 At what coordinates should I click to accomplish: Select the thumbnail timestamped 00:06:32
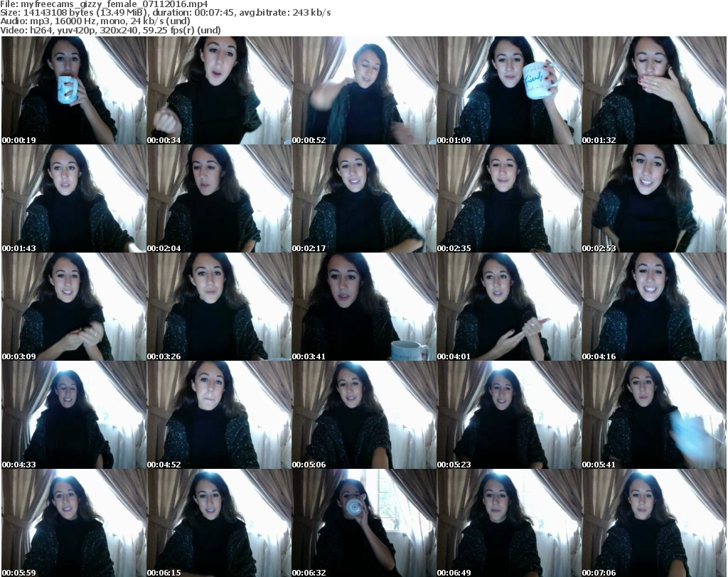point(365,523)
